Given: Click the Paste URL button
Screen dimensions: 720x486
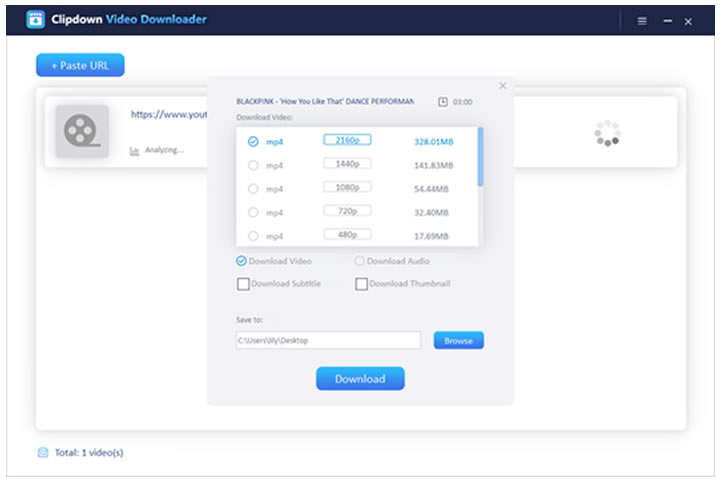Looking at the screenshot, I should [80, 65].
